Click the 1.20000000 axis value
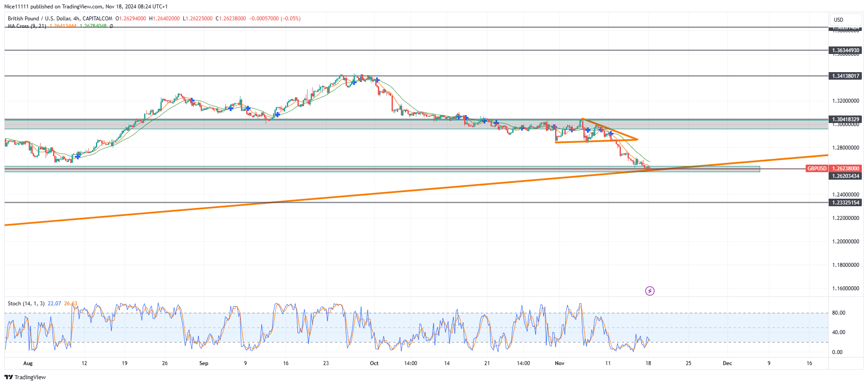The width and height of the screenshot is (868, 385). click(x=845, y=242)
